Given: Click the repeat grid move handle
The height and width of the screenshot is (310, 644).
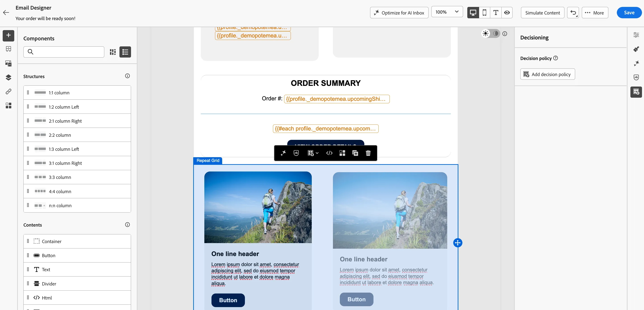Looking at the screenshot, I should (x=457, y=242).
